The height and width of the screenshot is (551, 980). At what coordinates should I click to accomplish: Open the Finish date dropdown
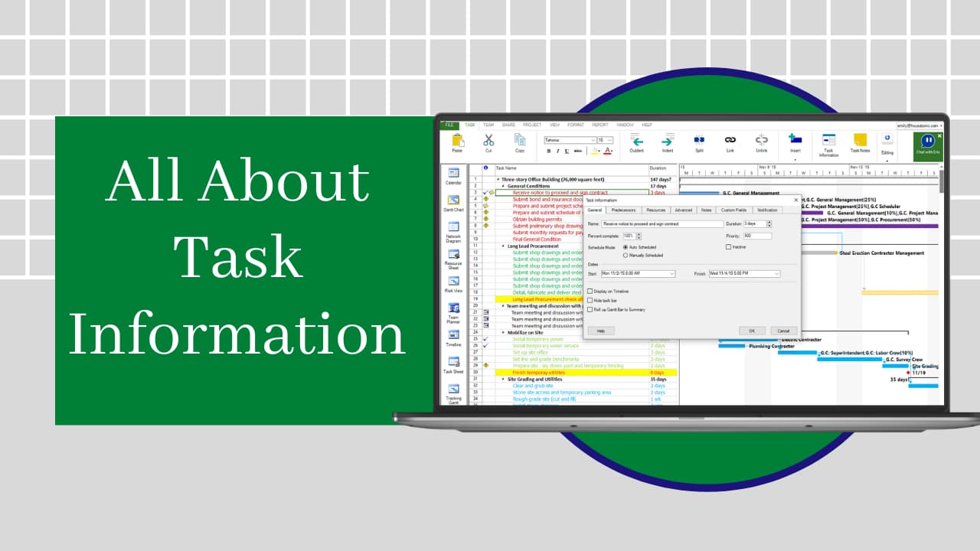[x=776, y=273]
